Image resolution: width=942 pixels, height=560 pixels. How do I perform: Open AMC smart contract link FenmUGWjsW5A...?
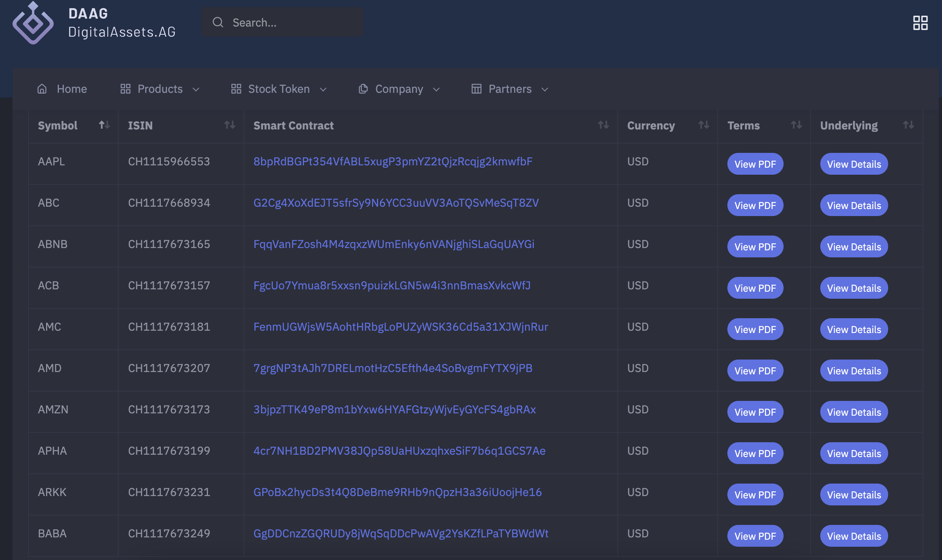[401, 327]
